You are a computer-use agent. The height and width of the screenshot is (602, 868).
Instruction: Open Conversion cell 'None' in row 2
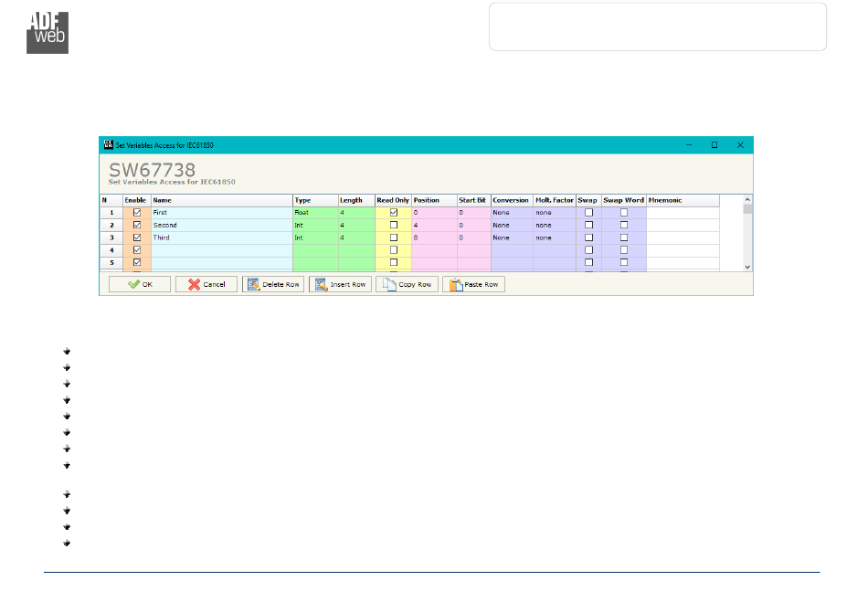512,226
